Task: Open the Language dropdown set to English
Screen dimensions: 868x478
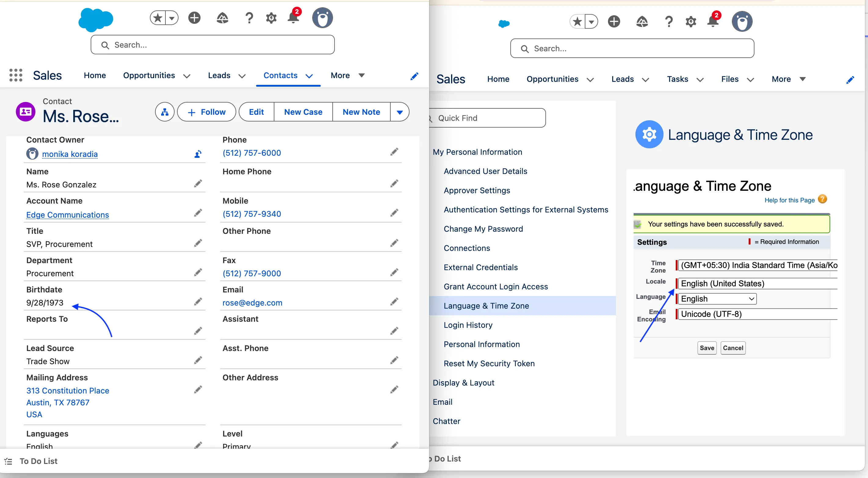Action: pos(717,299)
